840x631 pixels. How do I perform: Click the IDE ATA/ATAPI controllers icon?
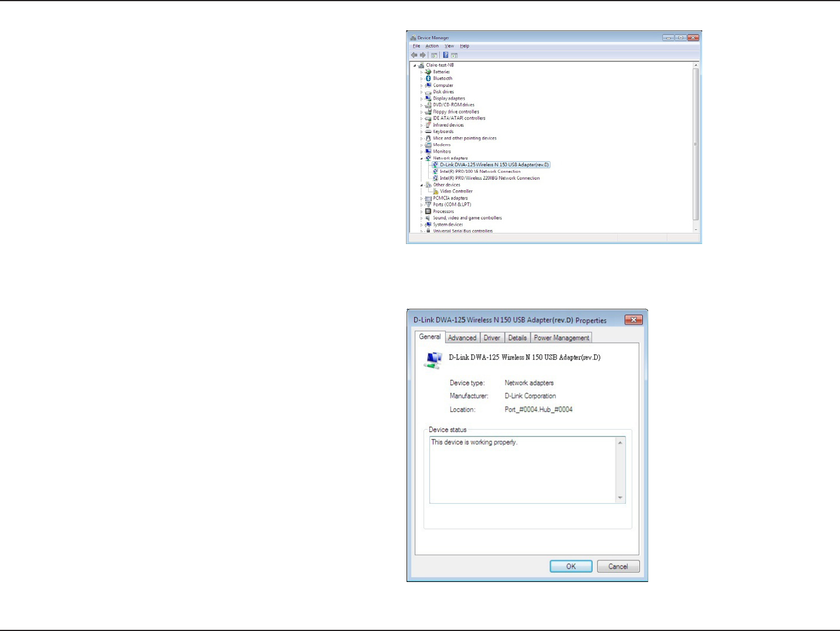click(x=428, y=118)
